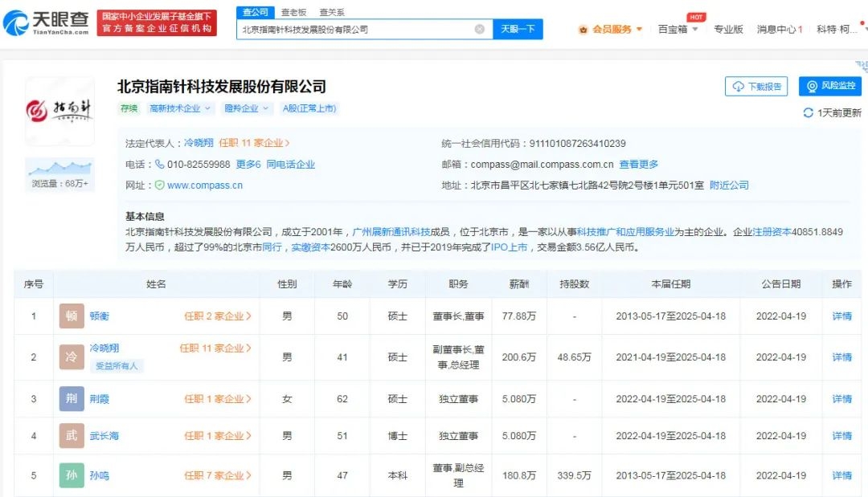The width and height of the screenshot is (868, 497).
Task: Download the company report
Action: click(x=756, y=86)
